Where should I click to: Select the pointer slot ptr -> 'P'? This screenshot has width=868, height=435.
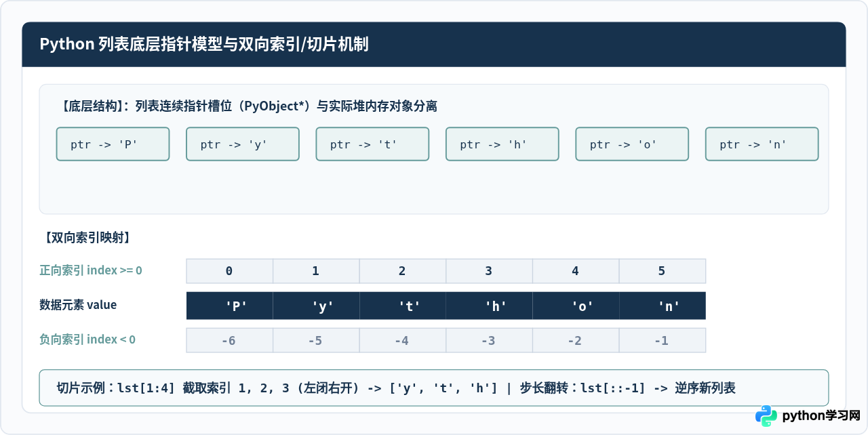click(x=113, y=144)
